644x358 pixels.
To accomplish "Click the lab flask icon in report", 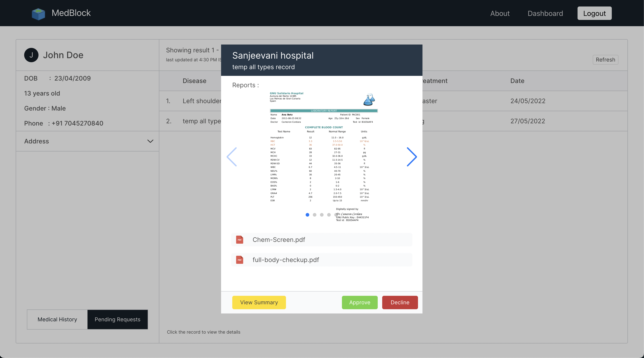I will 369,100.
